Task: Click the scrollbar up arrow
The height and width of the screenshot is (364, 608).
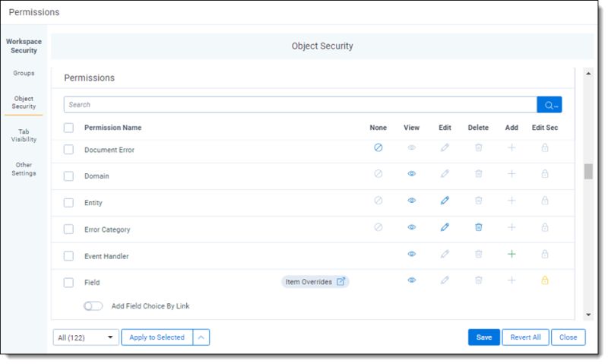Action: coord(588,73)
